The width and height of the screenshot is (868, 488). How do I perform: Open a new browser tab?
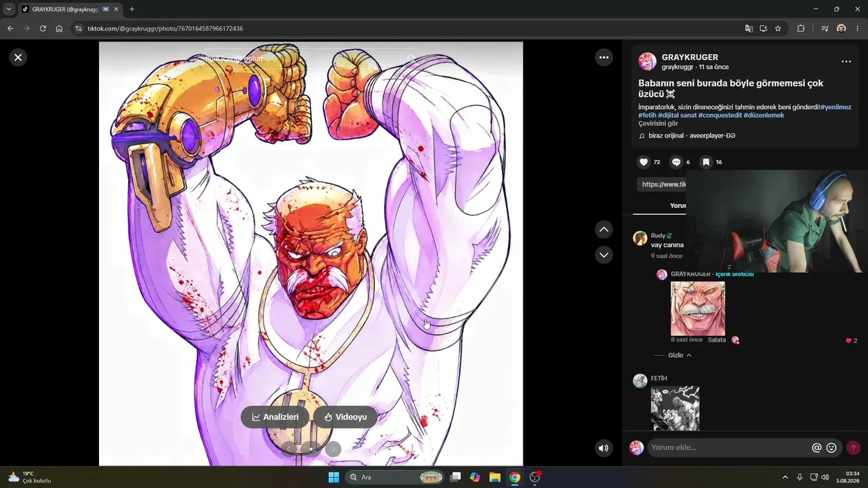click(132, 9)
